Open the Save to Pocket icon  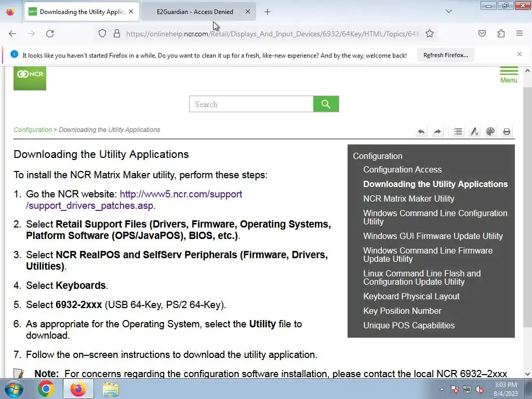coord(482,33)
